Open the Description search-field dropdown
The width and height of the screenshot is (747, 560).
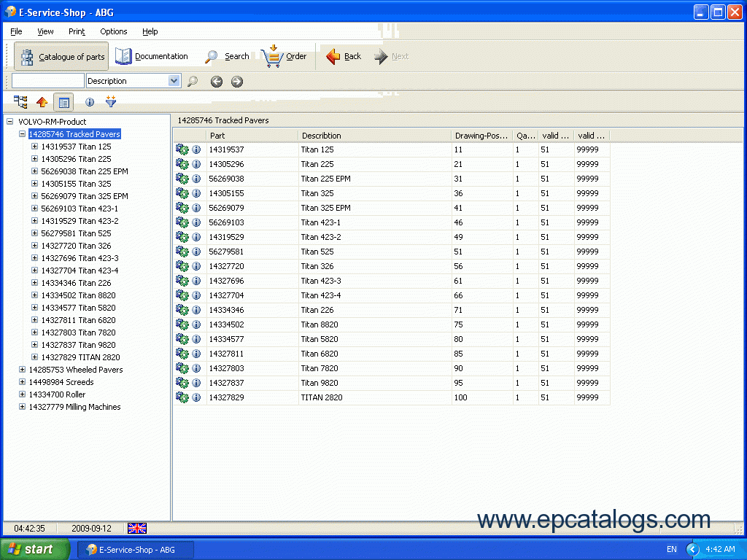click(174, 80)
